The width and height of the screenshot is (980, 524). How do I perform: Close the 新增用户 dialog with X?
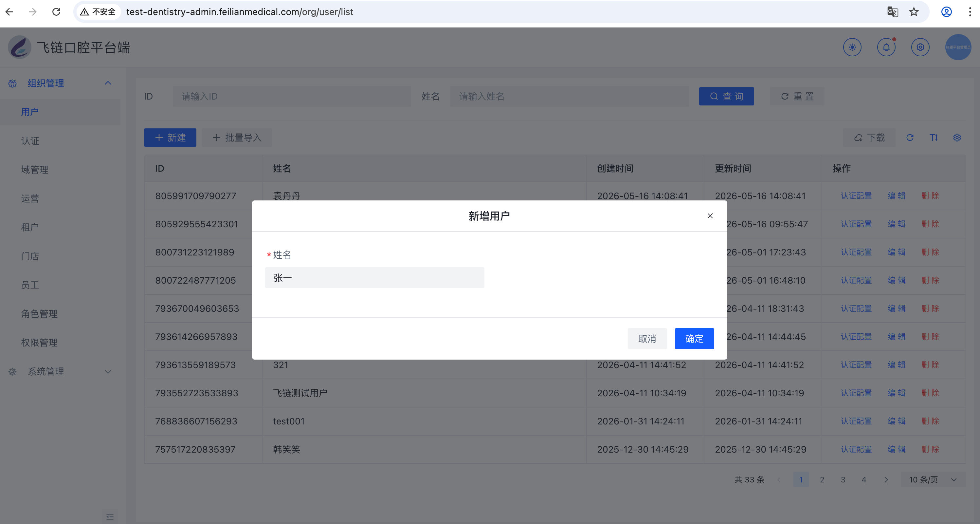(x=710, y=216)
